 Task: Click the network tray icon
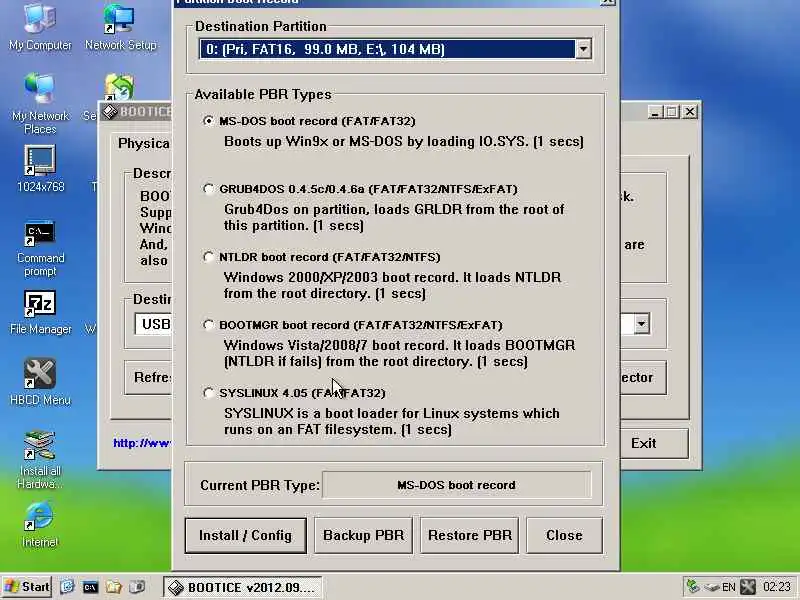693,587
